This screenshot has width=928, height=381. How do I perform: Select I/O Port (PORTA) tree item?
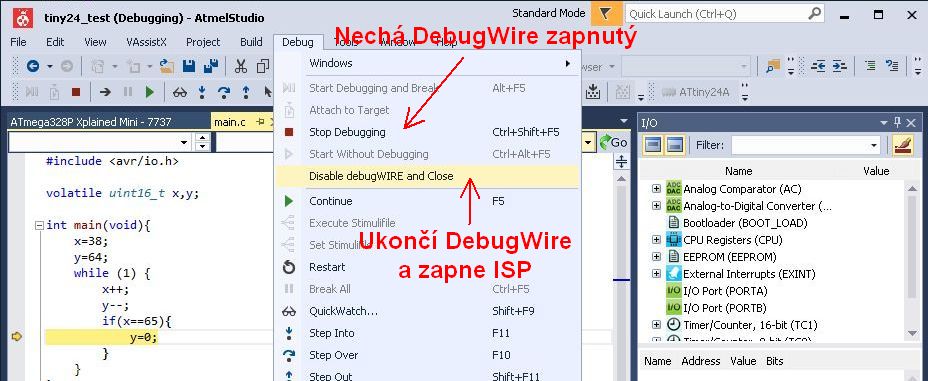pos(724,290)
